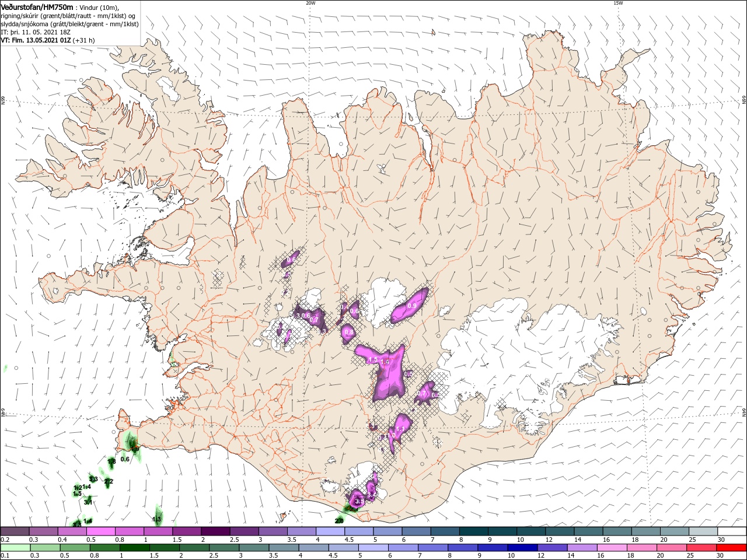Pick upper scale swatch between 6 and 7
Screen dimensions: 747x560
click(416, 531)
